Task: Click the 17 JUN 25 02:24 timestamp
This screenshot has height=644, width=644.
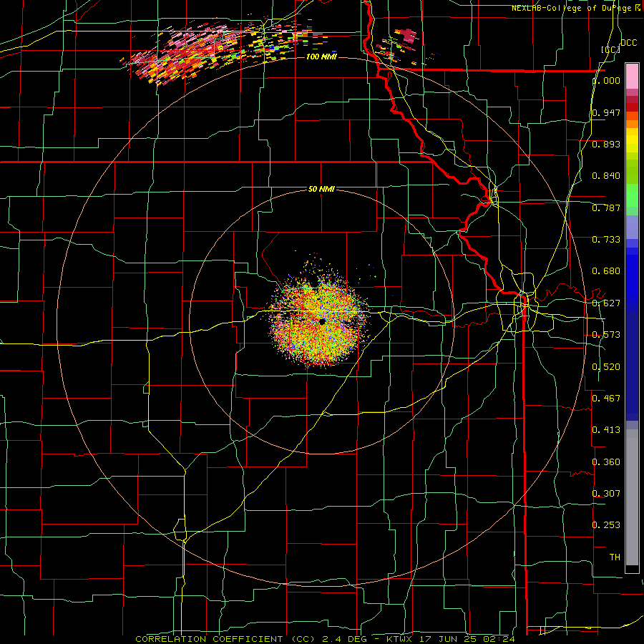Action: pos(467,639)
